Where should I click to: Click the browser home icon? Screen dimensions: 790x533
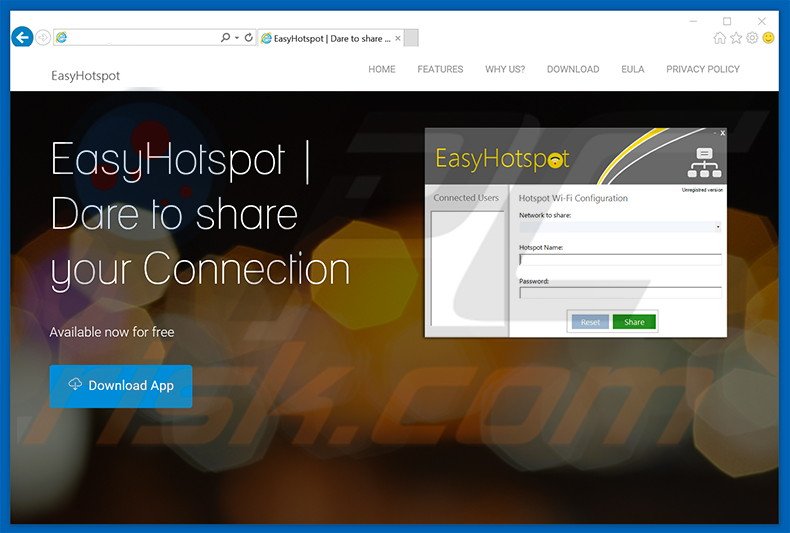click(719, 38)
